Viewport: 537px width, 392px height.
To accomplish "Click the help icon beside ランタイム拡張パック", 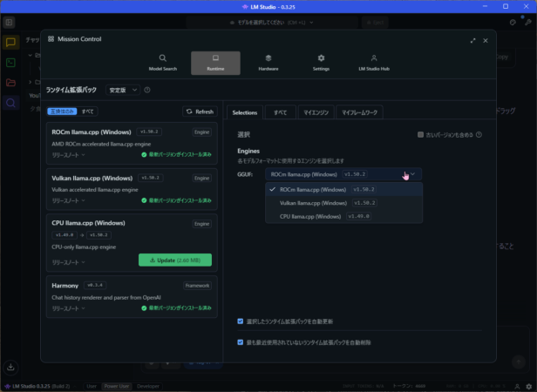I will click(147, 90).
